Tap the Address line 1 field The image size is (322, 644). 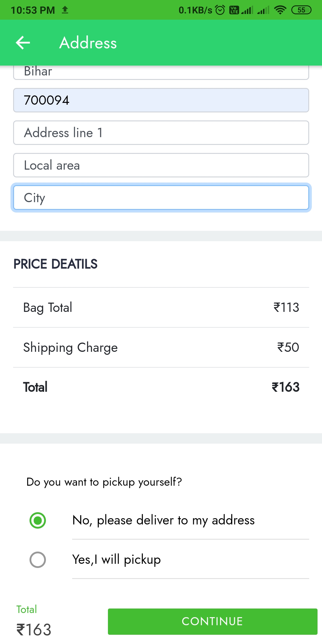click(161, 133)
